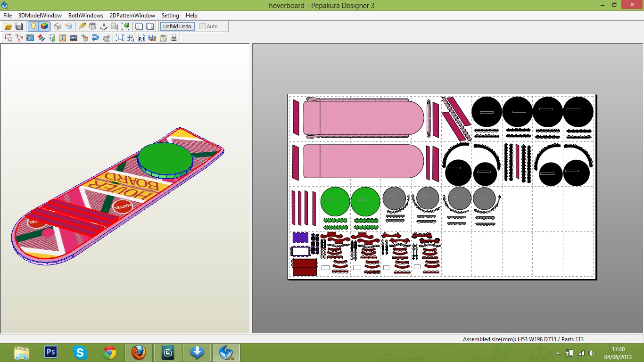Click the gray cylinder icon in toolbar
The width and height of the screenshot is (644, 362).
click(93, 26)
